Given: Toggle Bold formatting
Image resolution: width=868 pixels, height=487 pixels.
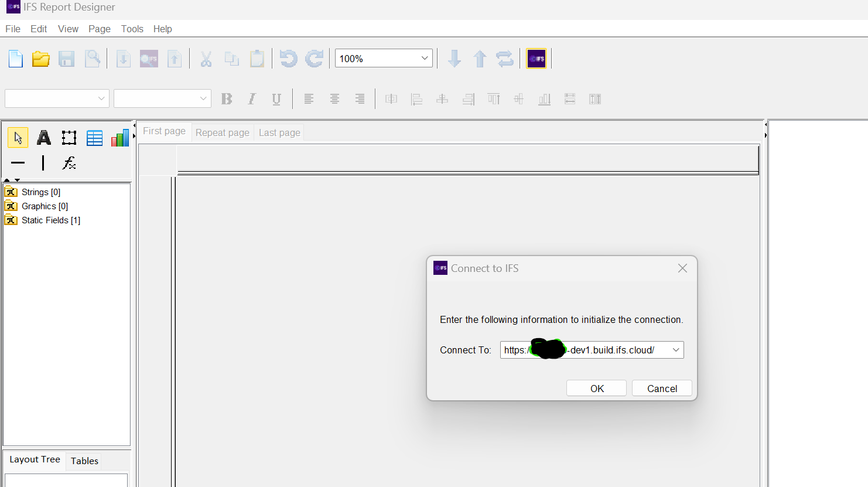Looking at the screenshot, I should click(227, 99).
